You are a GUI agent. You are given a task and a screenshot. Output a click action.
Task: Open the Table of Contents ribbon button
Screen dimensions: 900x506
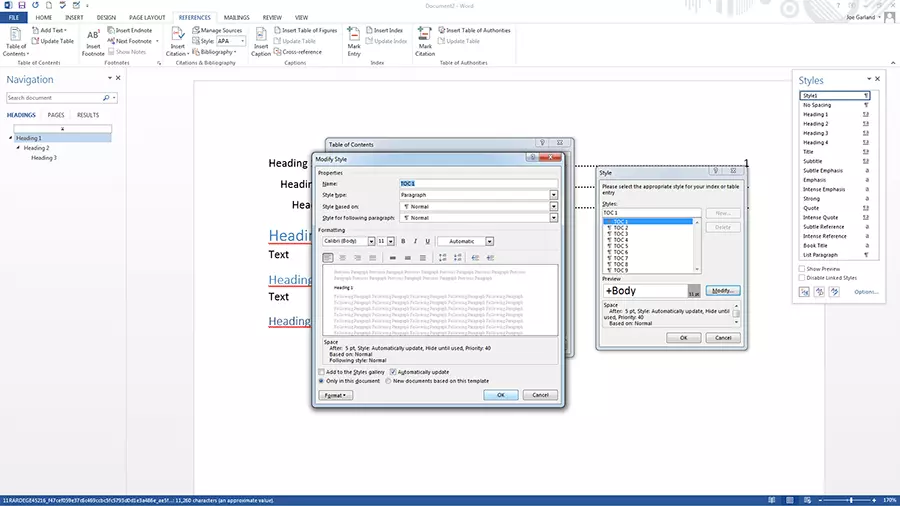[16, 41]
